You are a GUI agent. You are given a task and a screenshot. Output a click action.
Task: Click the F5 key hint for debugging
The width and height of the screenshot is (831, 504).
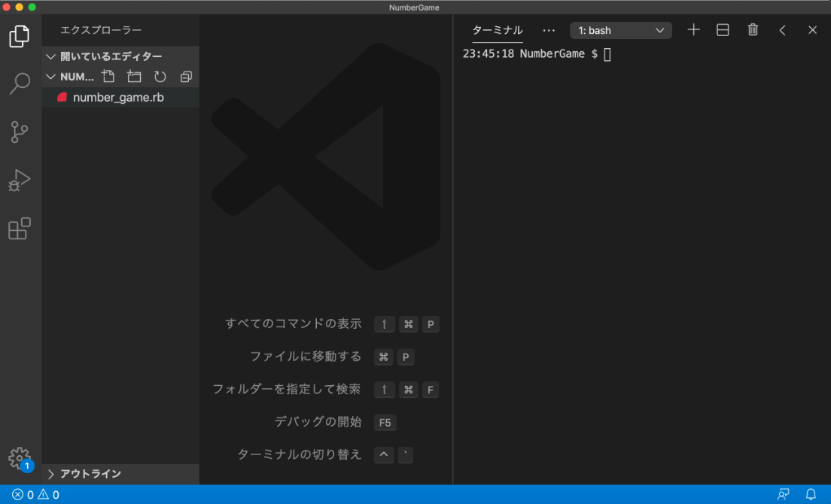[385, 423]
